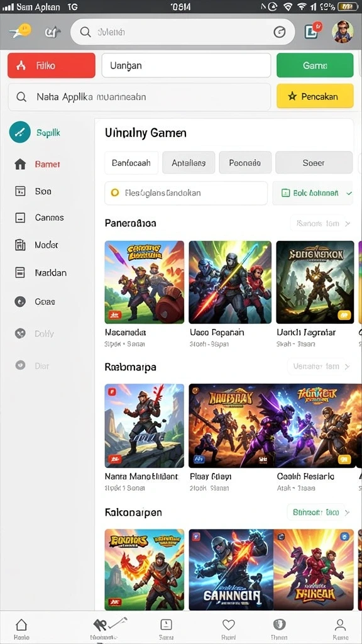Open the Bole Aoltnnen dropdown
Viewport: 362px width, 644px height.
(x=313, y=193)
